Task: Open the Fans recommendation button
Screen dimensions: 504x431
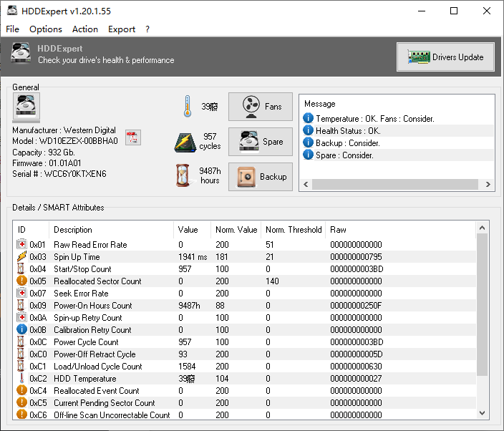Action: point(261,107)
